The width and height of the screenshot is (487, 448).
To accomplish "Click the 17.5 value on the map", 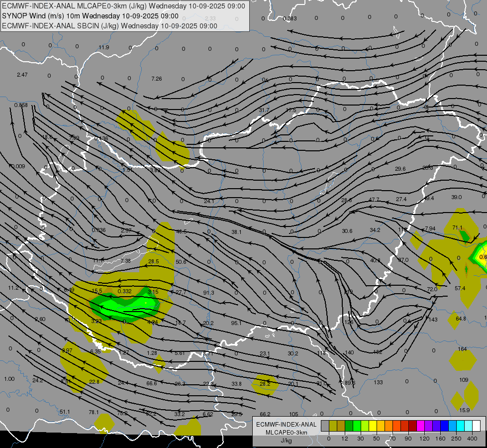I will [x=291, y=110].
